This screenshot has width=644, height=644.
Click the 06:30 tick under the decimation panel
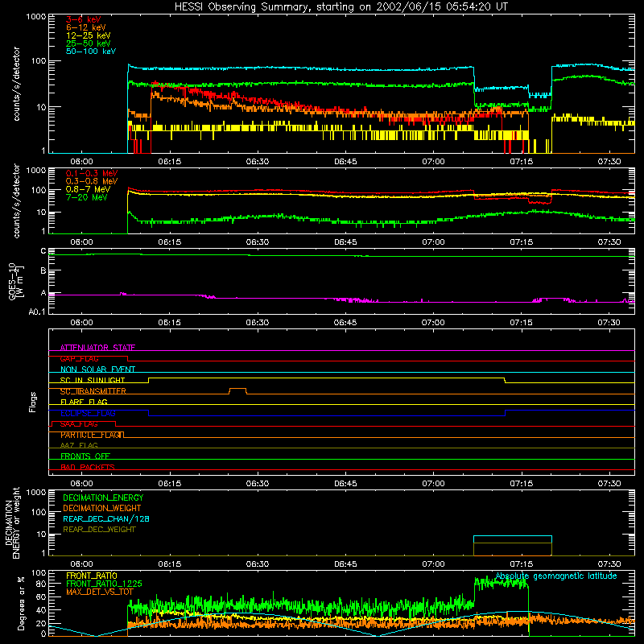258,564
